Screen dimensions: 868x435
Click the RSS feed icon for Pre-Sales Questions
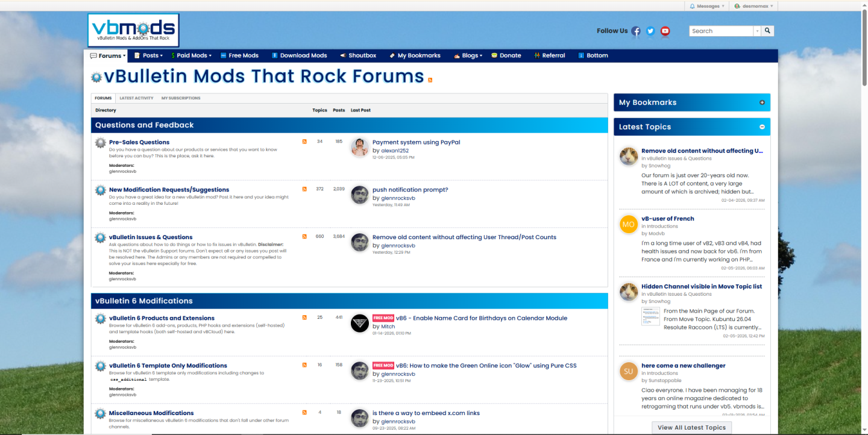coord(304,142)
